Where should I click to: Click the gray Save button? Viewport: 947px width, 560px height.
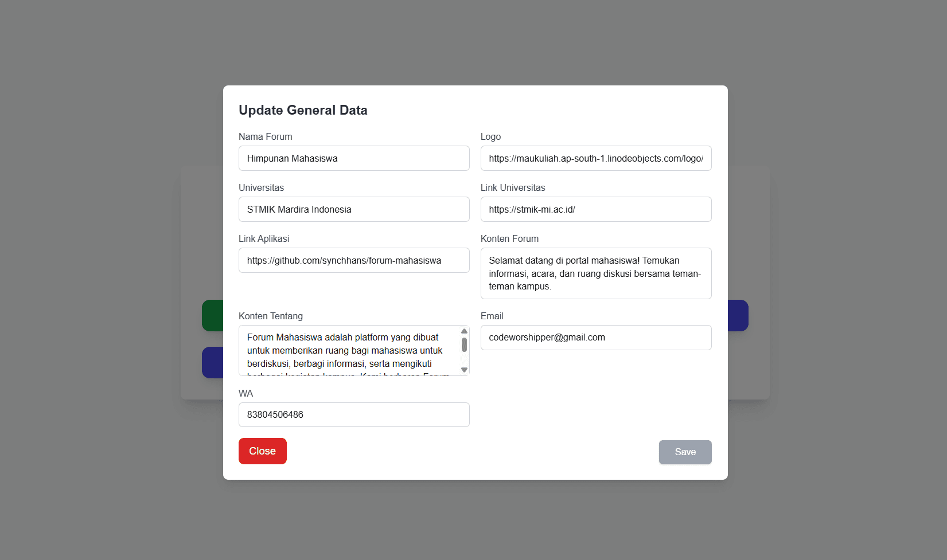[x=685, y=452]
